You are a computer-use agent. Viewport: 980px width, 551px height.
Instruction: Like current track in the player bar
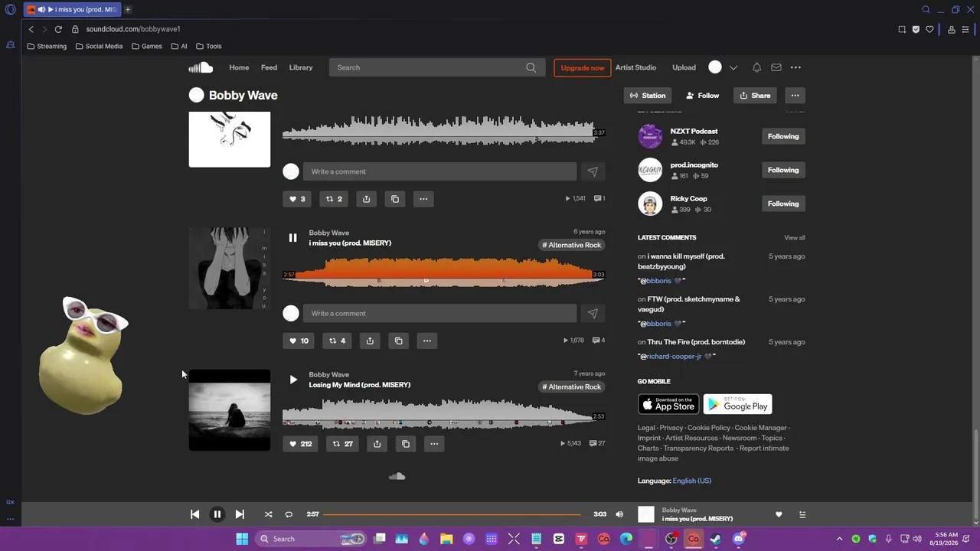[x=779, y=514]
